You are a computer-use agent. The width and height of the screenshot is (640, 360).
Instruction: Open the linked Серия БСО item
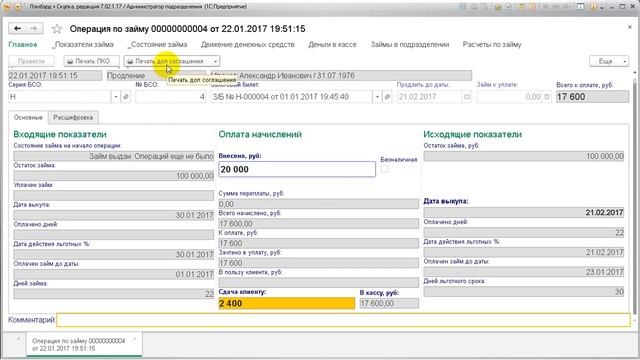pos(126,97)
